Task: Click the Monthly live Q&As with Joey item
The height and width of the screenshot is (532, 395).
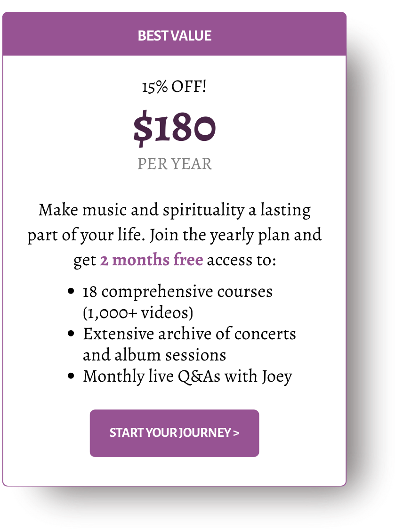Action: [187, 376]
